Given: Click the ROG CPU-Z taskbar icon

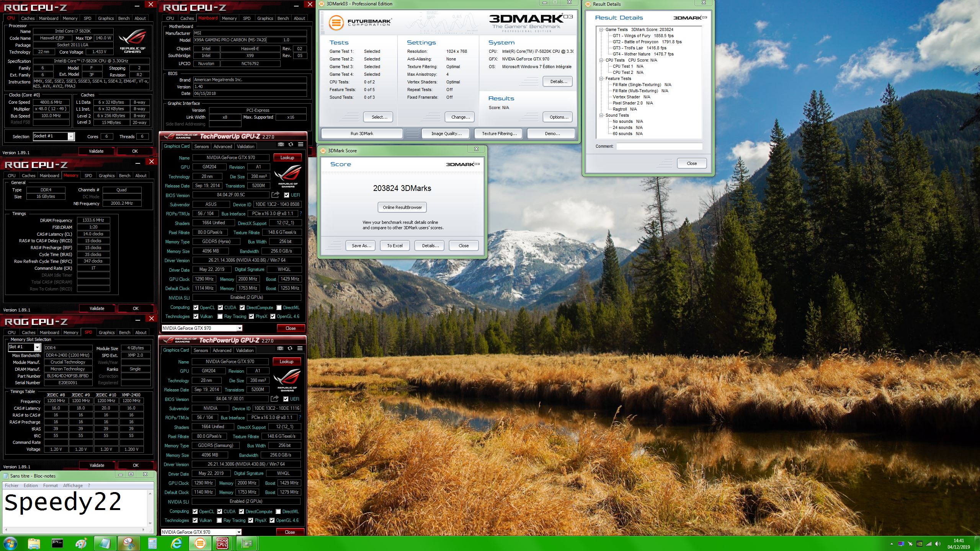Looking at the screenshot, I should [x=222, y=543].
